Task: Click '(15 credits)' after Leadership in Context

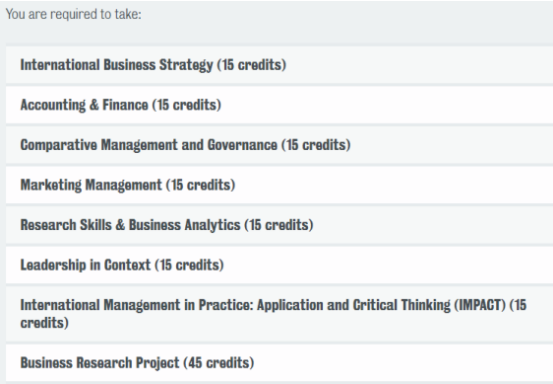Action: pyautogui.click(x=189, y=265)
